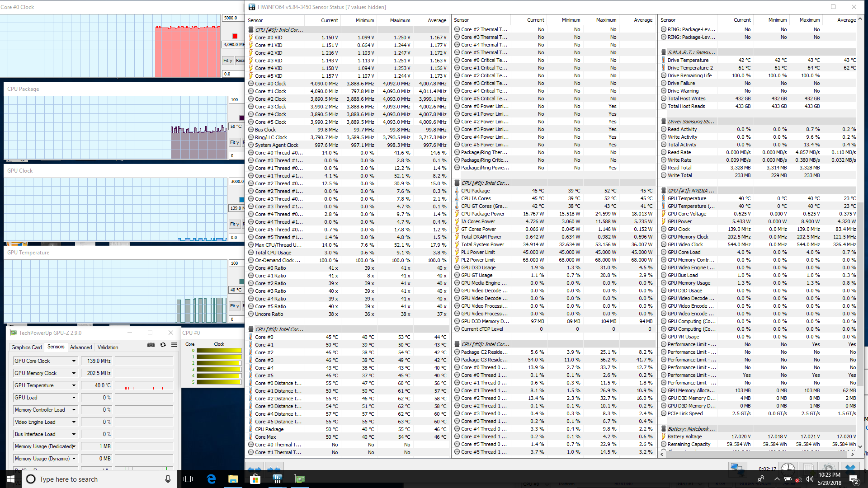Open the GPU Core Clock dropdown
The height and width of the screenshot is (488, 868).
pos(74,361)
